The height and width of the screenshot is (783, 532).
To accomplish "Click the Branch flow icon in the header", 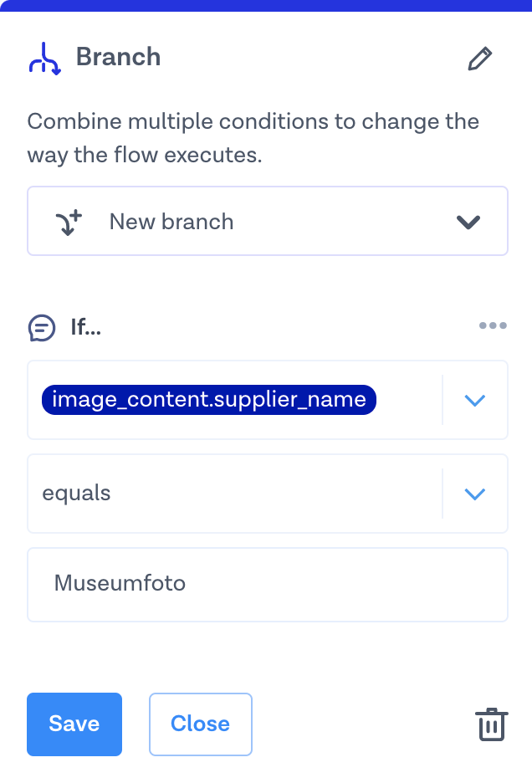I will pyautogui.click(x=44, y=58).
